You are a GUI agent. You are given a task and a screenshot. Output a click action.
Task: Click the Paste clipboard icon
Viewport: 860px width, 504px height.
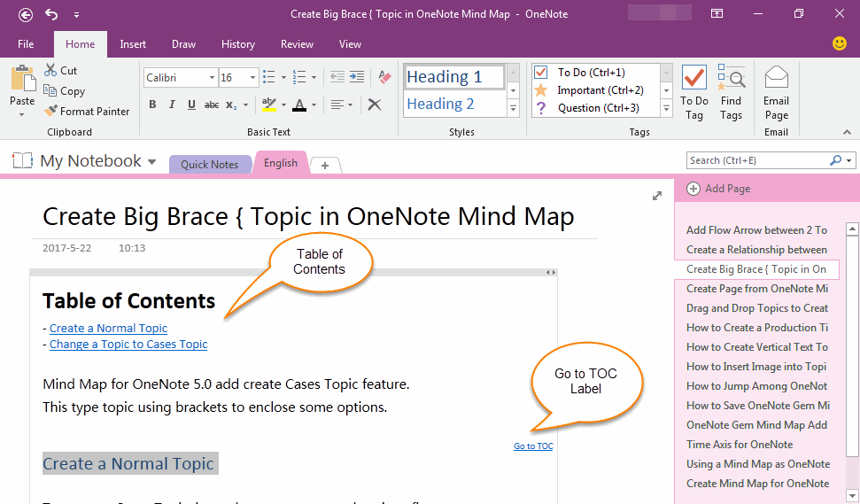point(22,78)
